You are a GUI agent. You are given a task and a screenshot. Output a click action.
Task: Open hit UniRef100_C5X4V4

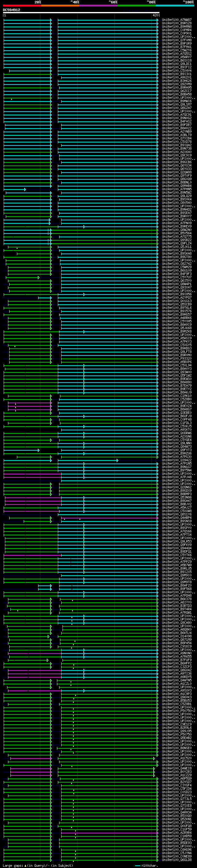click(x=176, y=71)
